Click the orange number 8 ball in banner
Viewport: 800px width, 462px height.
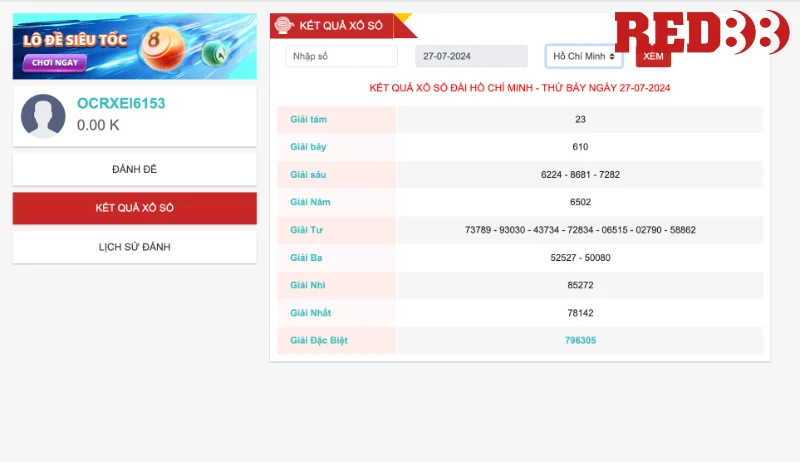[x=162, y=48]
